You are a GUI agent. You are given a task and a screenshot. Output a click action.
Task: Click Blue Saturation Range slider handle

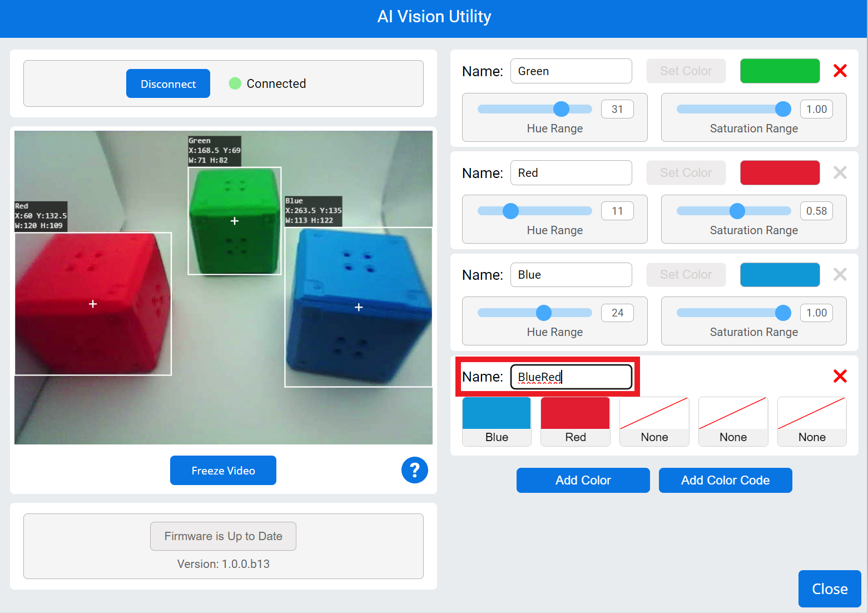[783, 313]
